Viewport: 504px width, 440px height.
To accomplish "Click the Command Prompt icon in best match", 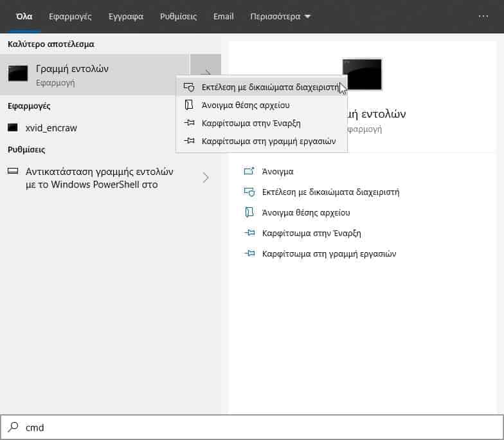I will pyautogui.click(x=18, y=73).
